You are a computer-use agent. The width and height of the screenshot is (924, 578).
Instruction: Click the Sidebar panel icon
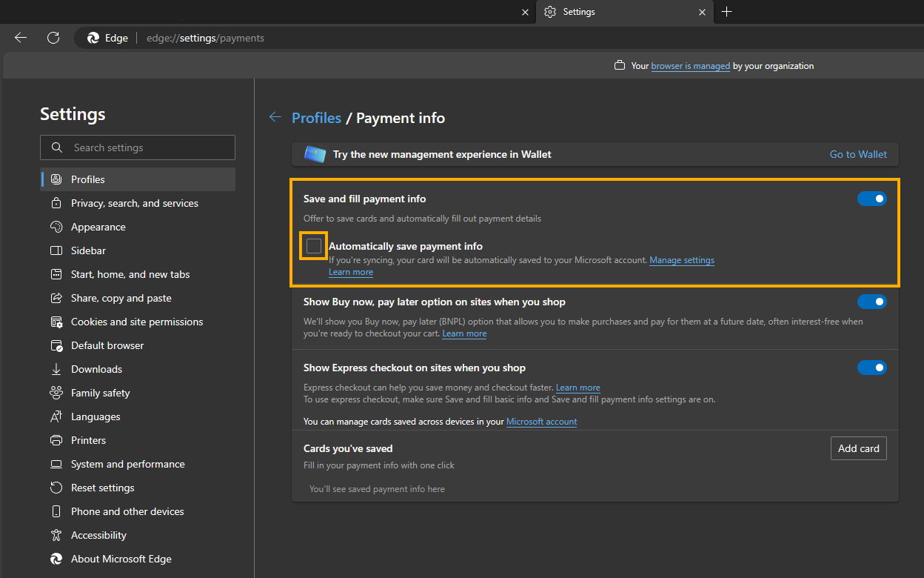56,250
